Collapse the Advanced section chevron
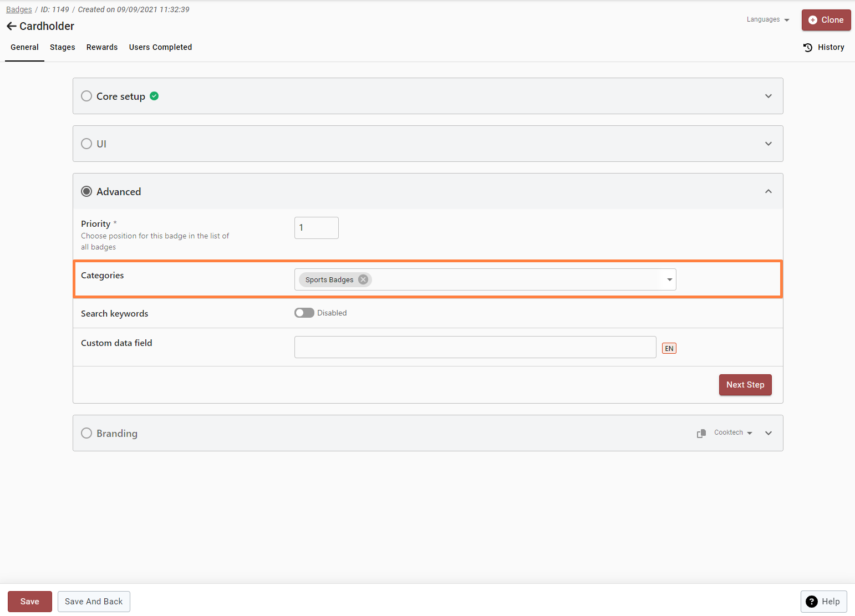The height and width of the screenshot is (616, 855). click(768, 191)
